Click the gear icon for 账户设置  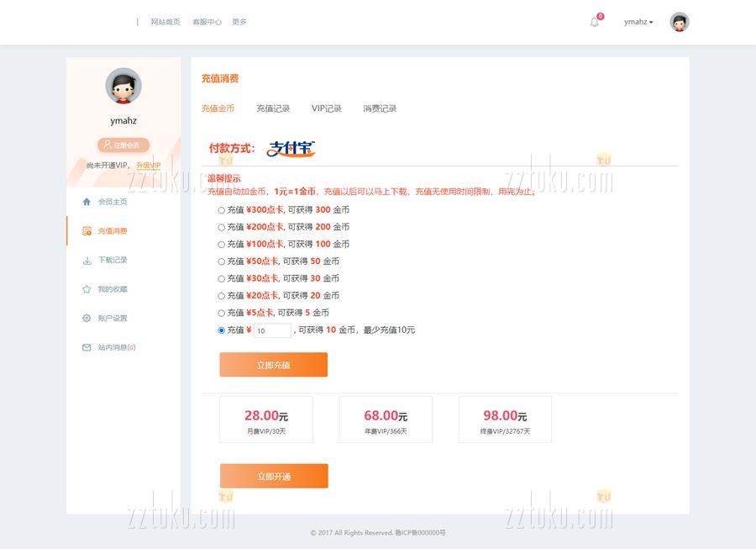click(87, 319)
